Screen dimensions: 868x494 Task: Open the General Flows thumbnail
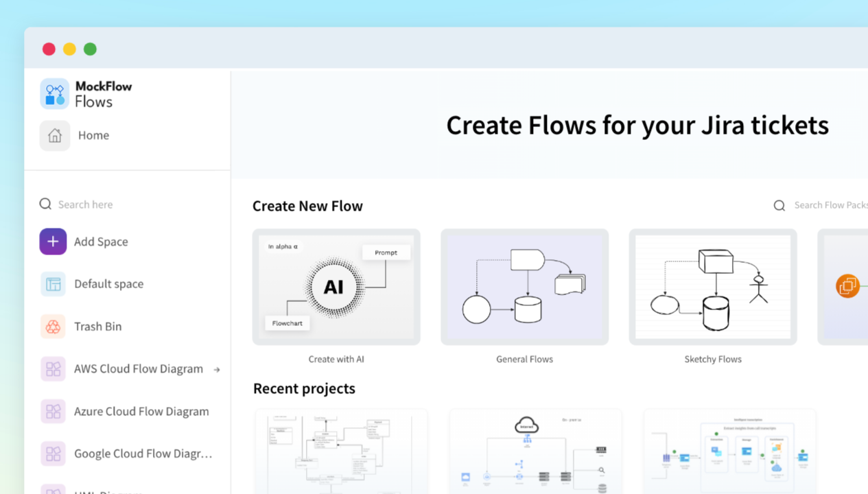524,287
